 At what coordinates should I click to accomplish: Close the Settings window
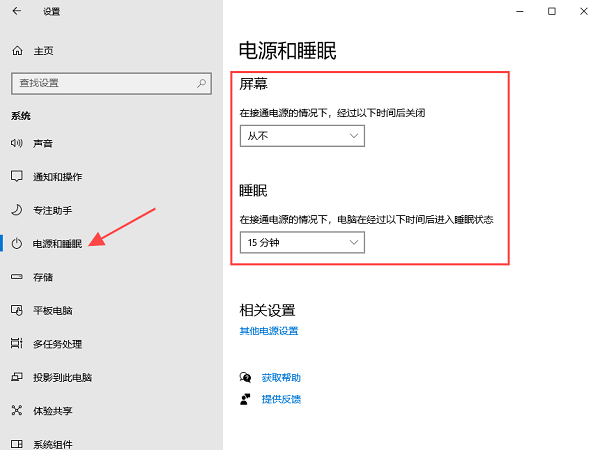pyautogui.click(x=584, y=11)
